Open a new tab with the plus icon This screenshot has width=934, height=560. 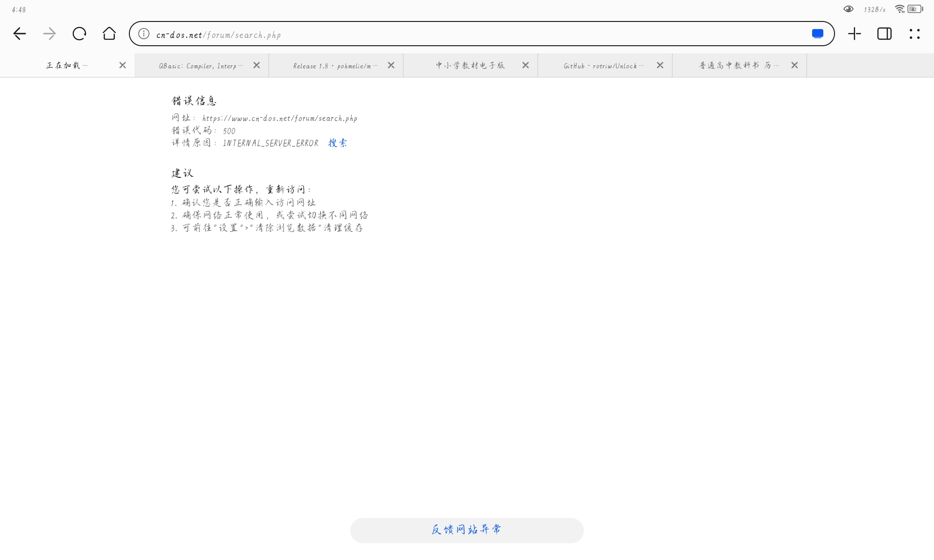pos(855,34)
